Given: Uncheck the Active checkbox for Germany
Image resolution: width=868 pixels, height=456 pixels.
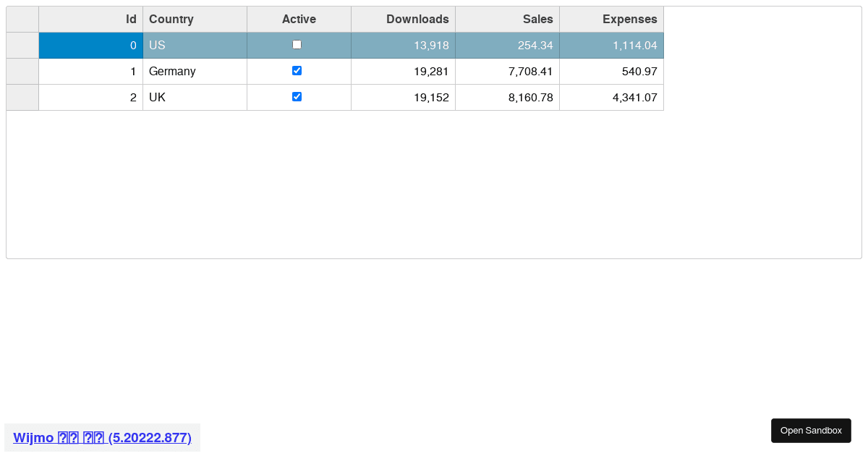Looking at the screenshot, I should point(297,71).
